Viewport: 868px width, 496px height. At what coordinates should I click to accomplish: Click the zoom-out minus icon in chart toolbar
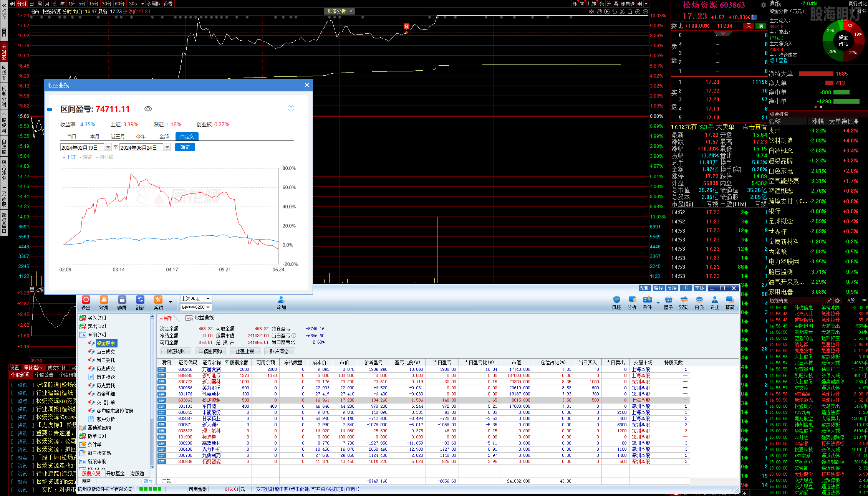tap(646, 12)
